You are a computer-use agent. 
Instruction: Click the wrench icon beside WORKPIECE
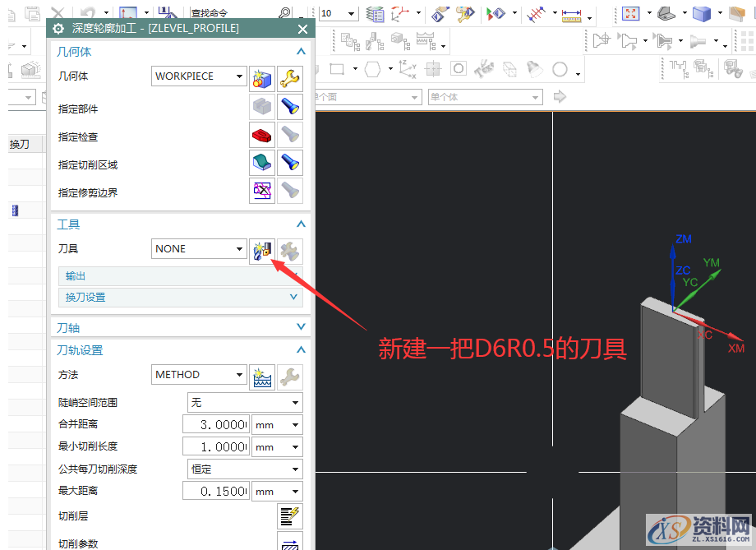click(x=289, y=78)
